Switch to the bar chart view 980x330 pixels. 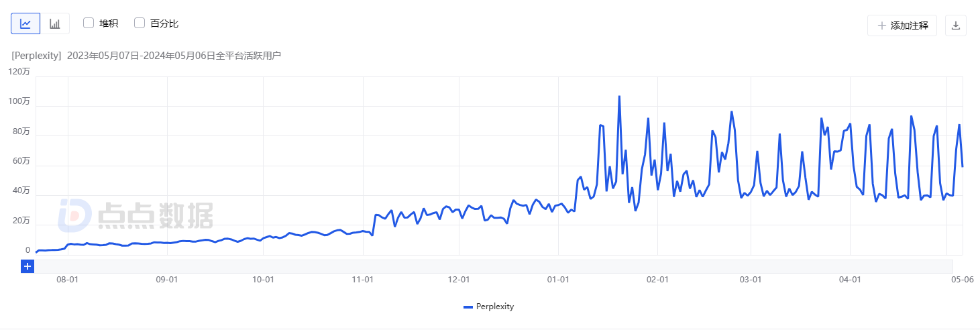55,23
